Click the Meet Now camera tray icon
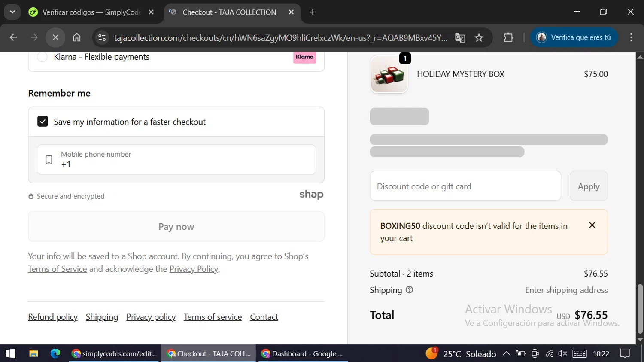The image size is (644, 362). [x=535, y=353]
